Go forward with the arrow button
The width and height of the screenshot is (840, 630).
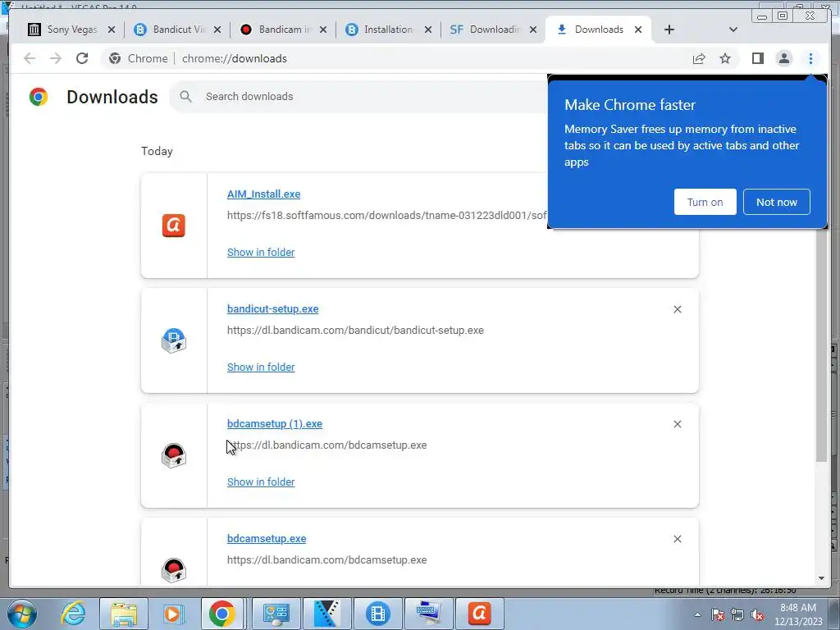tap(56, 58)
